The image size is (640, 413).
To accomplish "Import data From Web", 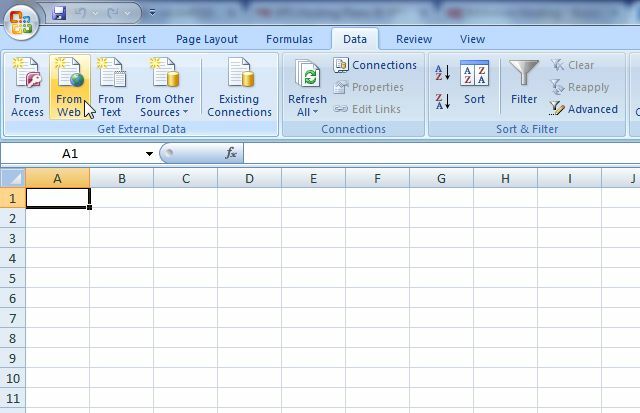I will pyautogui.click(x=69, y=87).
